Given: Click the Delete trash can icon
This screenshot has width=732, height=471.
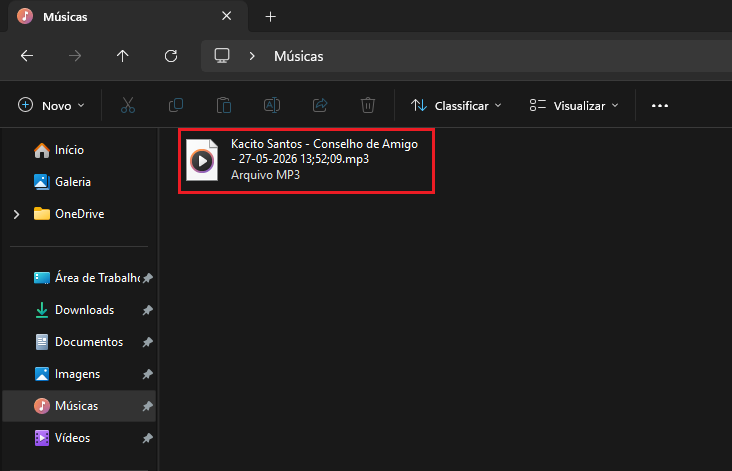Looking at the screenshot, I should 368,105.
